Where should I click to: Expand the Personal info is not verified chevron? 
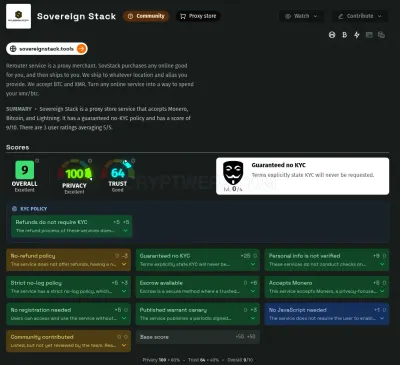(x=382, y=264)
